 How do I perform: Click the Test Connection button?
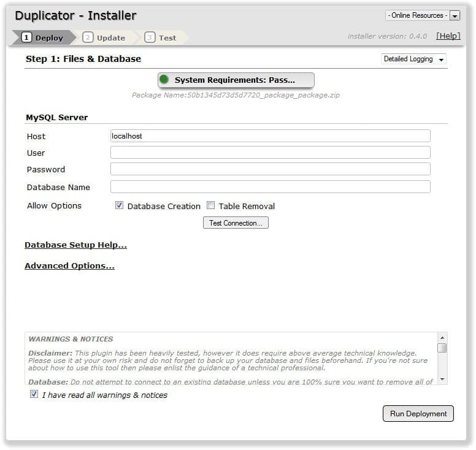tap(236, 223)
